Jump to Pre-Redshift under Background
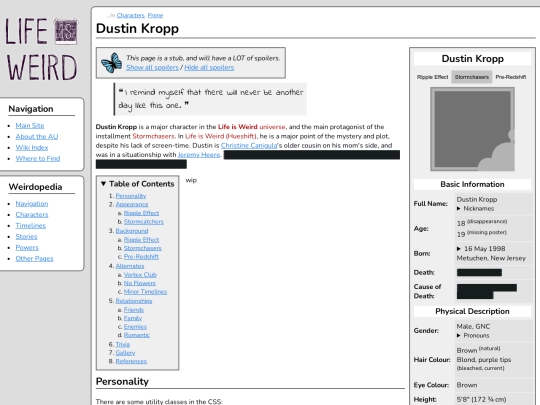The height and width of the screenshot is (405, 540). point(141,257)
